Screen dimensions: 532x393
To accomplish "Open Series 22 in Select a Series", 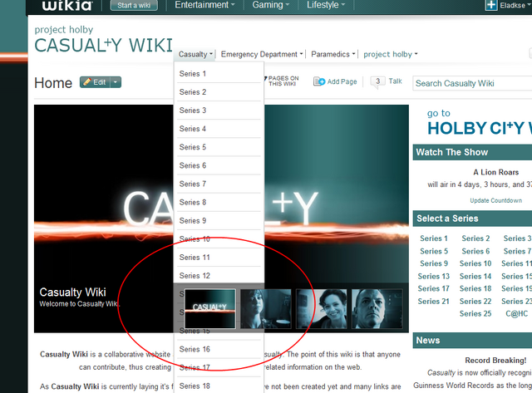I will pos(475,301).
